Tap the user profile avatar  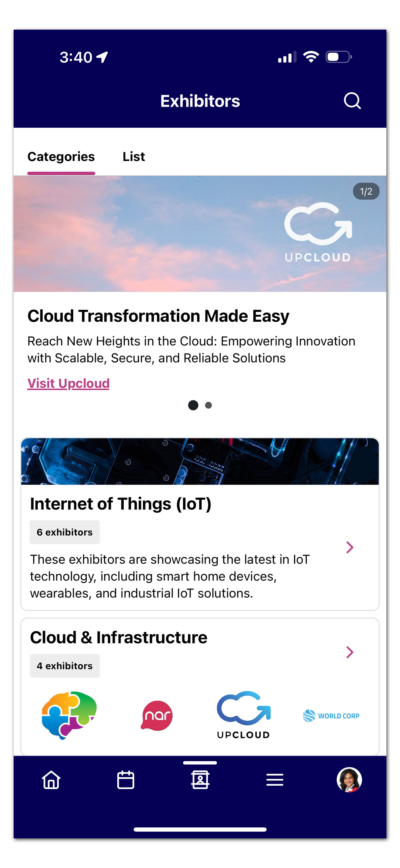point(349,780)
